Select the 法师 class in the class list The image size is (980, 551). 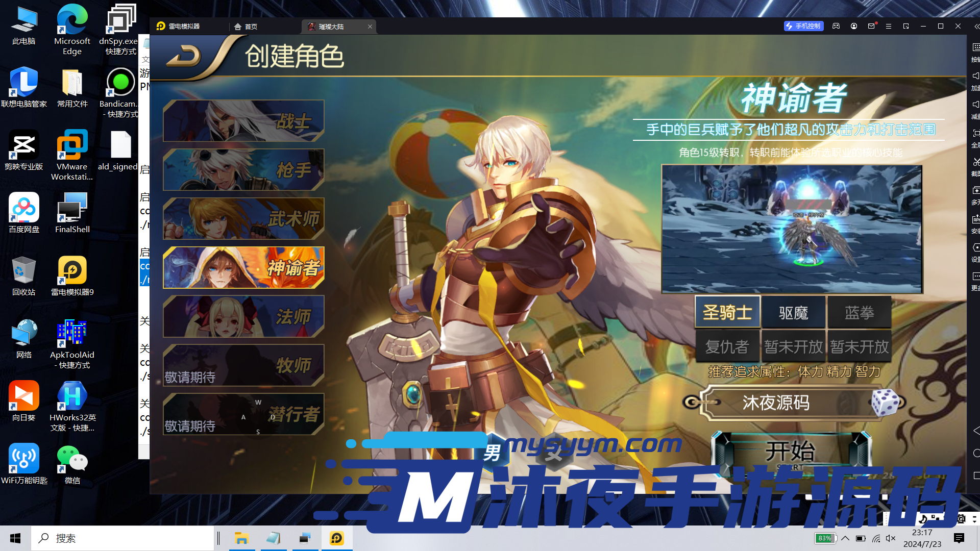pyautogui.click(x=243, y=316)
